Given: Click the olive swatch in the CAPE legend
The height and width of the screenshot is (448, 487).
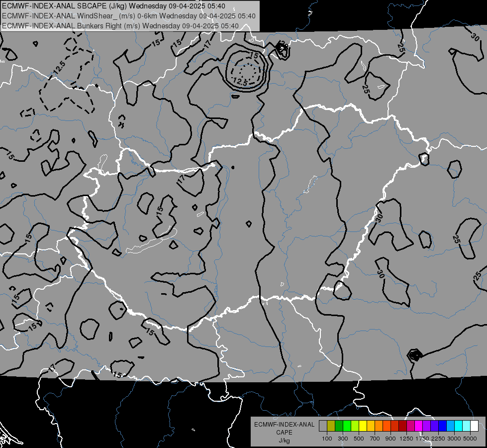Looking at the screenshot, I should point(331,426).
